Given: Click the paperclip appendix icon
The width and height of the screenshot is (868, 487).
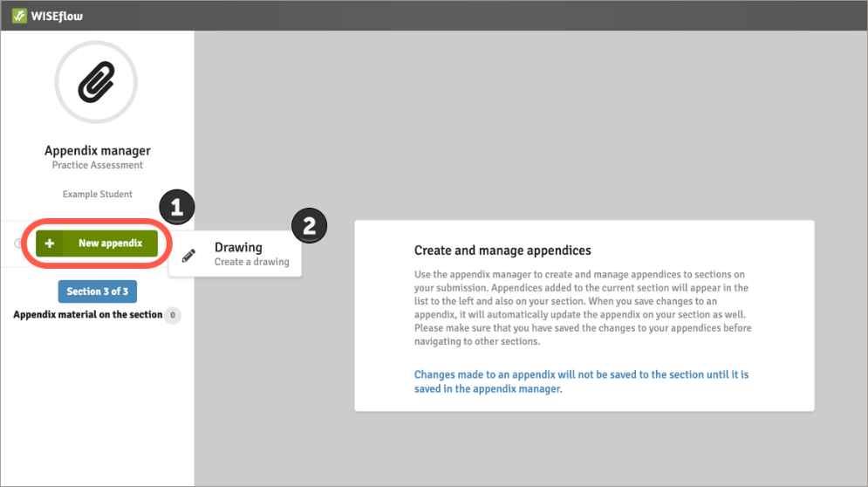Looking at the screenshot, I should tap(96, 82).
